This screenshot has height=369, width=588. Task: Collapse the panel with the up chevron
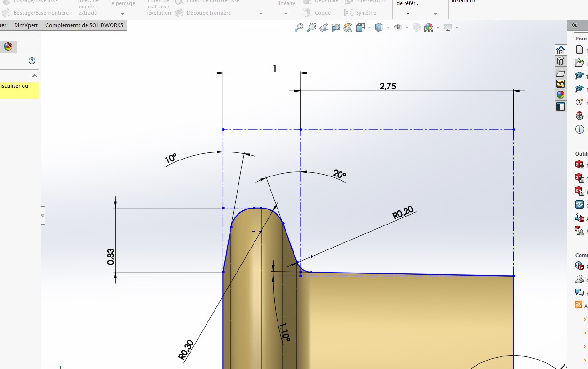click(x=35, y=76)
